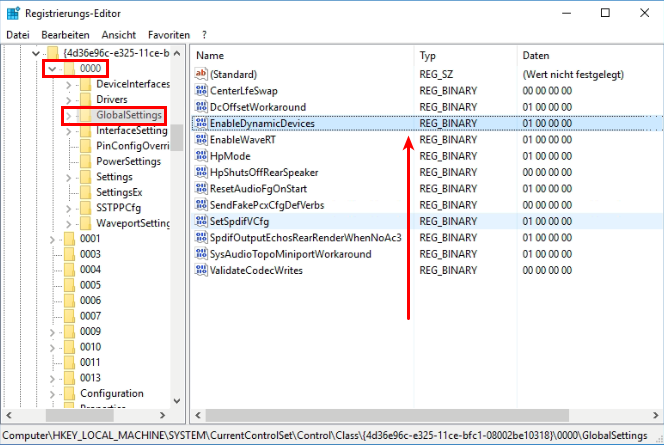Viewport: 664px width, 445px height.
Task: Open the ? help menu
Action: (204, 35)
